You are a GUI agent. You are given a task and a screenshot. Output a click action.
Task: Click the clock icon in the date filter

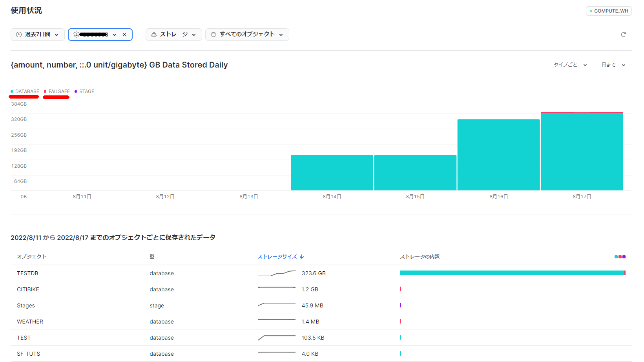point(18,35)
